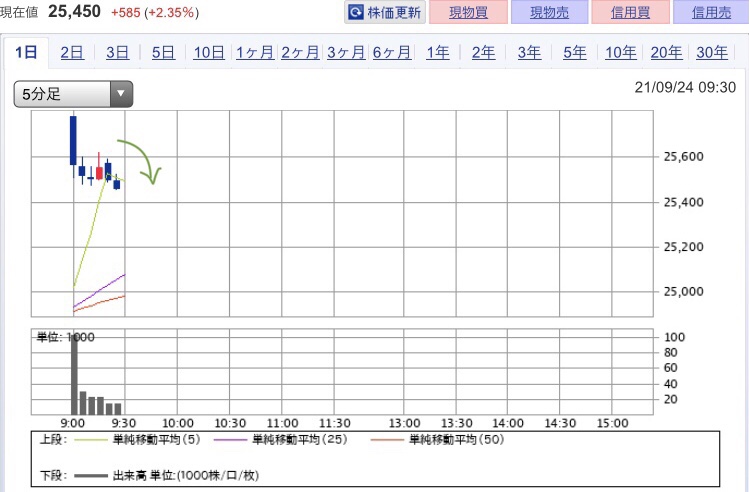The image size is (749, 492).
Task: Show the 1ヶ月 chart range
Action: click(x=255, y=52)
